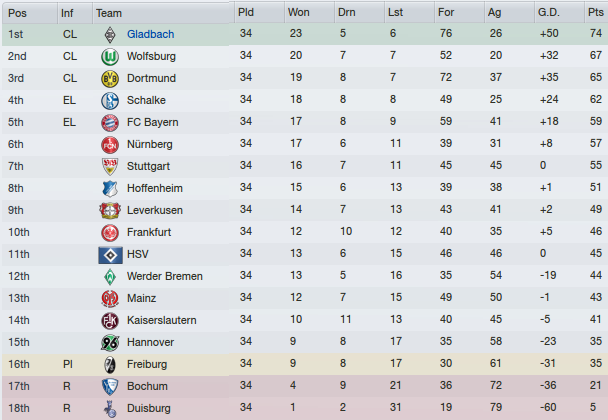Image resolution: width=608 pixels, height=420 pixels.
Task: Click the Leverkusen club crest
Action: [x=110, y=211]
